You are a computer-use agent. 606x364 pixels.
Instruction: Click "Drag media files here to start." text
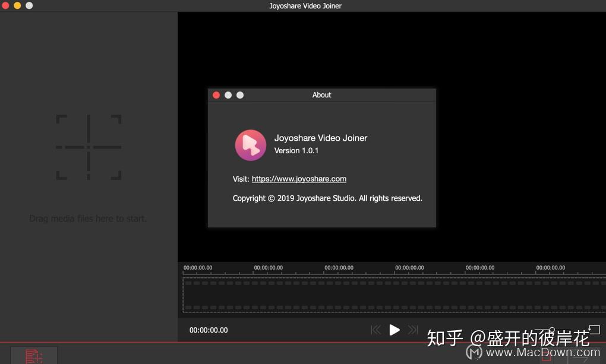tap(88, 219)
